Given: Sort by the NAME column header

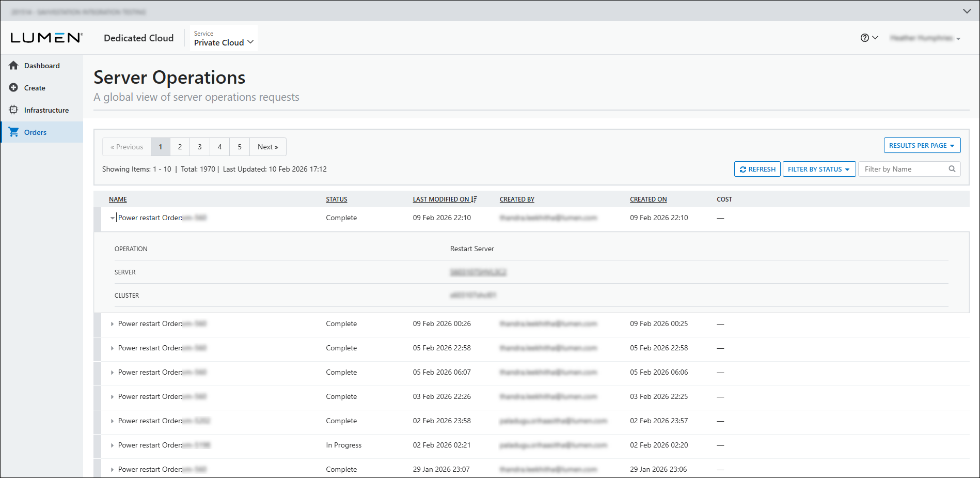Looking at the screenshot, I should pos(118,199).
